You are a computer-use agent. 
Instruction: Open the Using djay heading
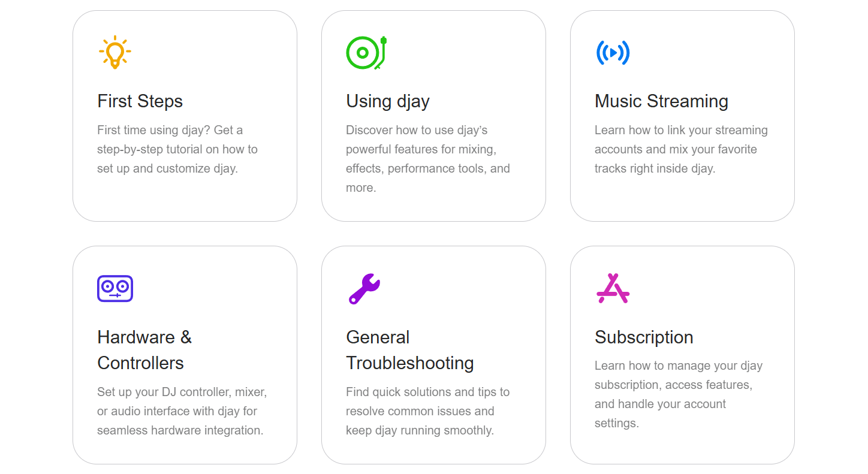coord(388,101)
